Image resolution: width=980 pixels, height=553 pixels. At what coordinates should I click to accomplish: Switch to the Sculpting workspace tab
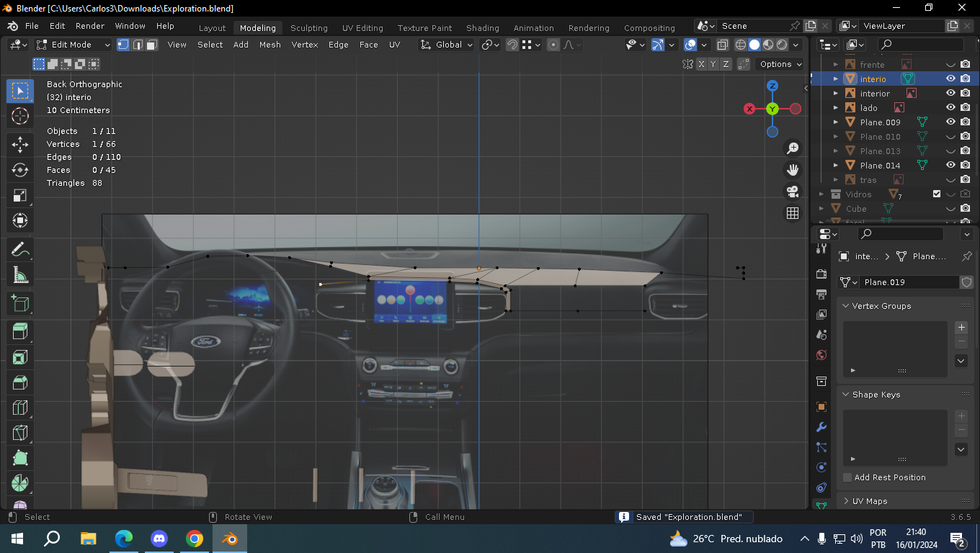[308, 28]
